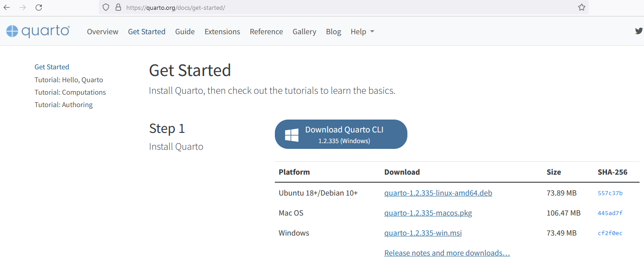Select Get Started in top navigation
The image size is (644, 264).
(x=147, y=32)
